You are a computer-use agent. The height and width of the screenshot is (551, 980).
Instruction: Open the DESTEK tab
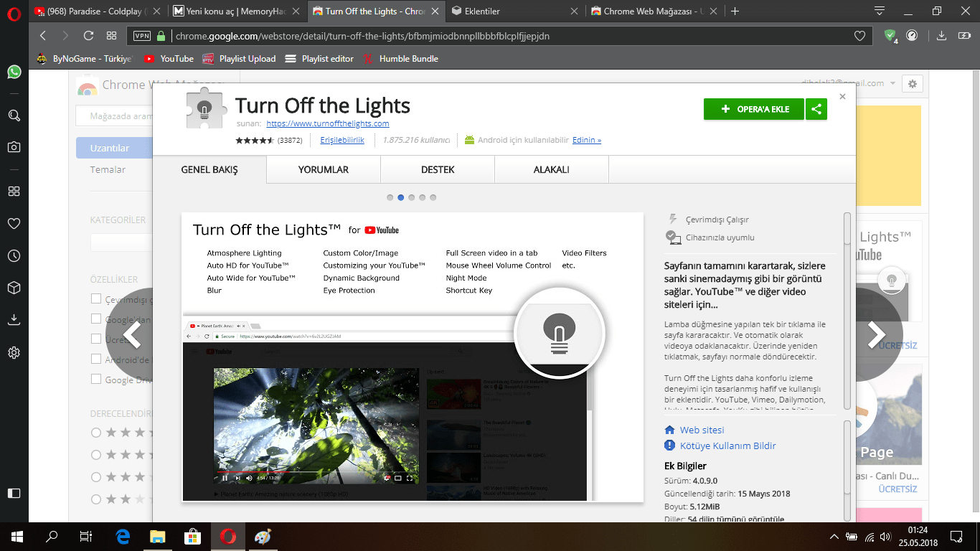pos(438,170)
